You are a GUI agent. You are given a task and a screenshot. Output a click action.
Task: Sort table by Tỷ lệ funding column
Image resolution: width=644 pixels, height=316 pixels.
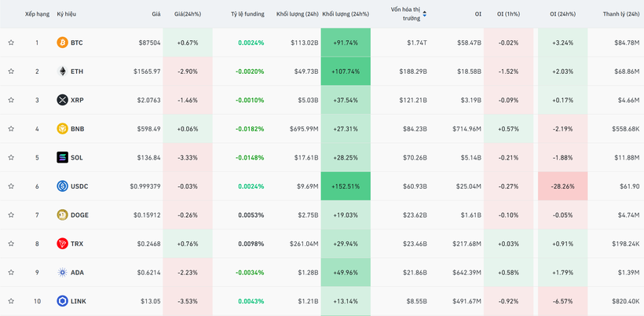(247, 14)
